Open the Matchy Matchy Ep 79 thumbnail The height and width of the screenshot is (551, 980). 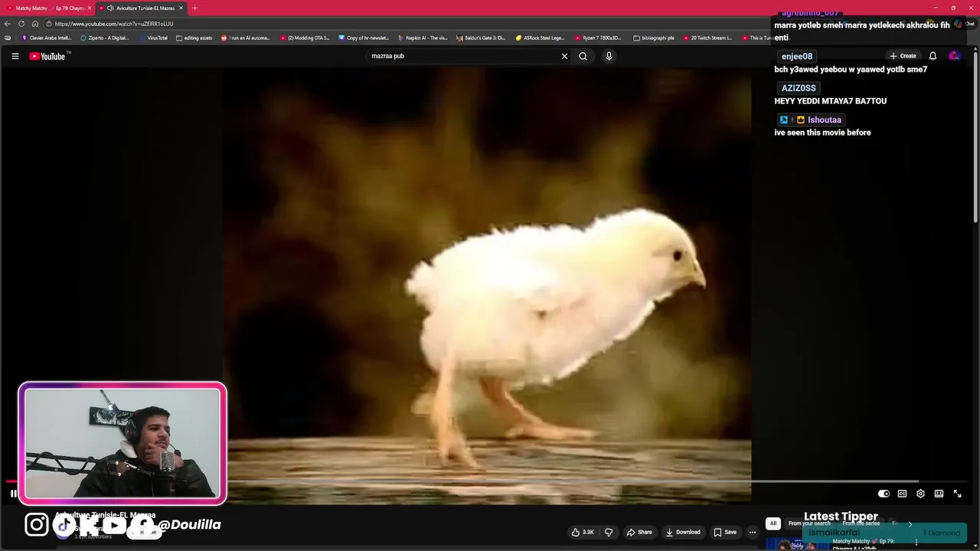[x=797, y=545]
